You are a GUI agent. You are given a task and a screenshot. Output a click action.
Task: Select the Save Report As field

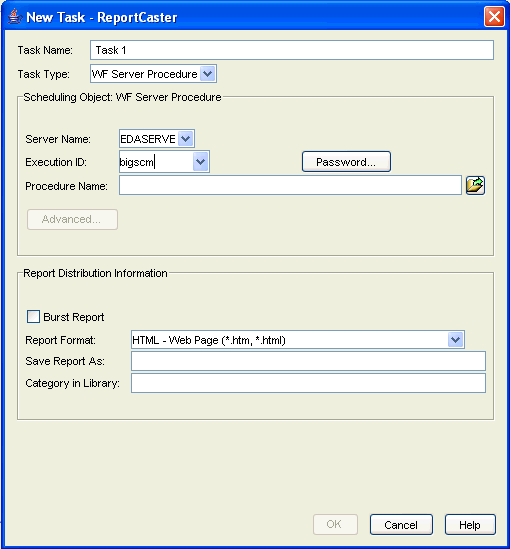[x=308, y=361]
